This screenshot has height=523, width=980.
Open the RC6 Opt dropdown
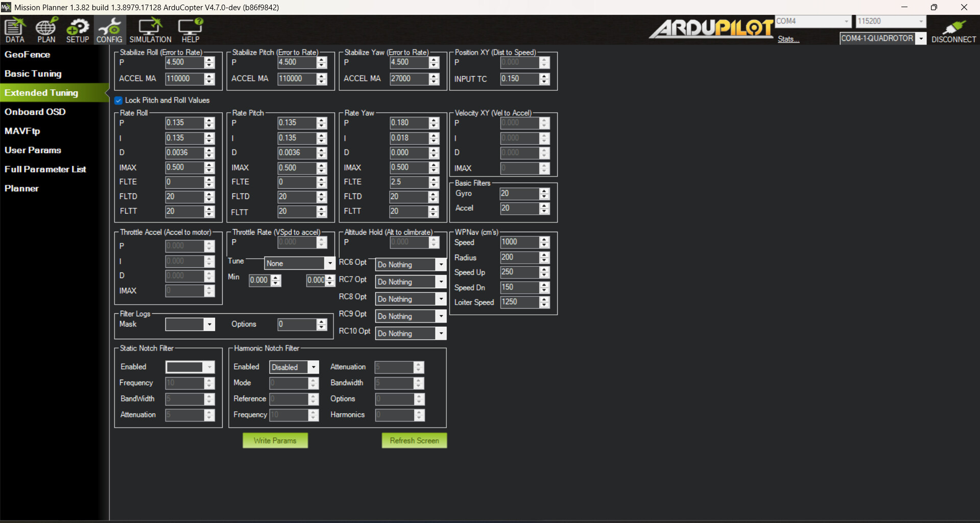click(441, 265)
